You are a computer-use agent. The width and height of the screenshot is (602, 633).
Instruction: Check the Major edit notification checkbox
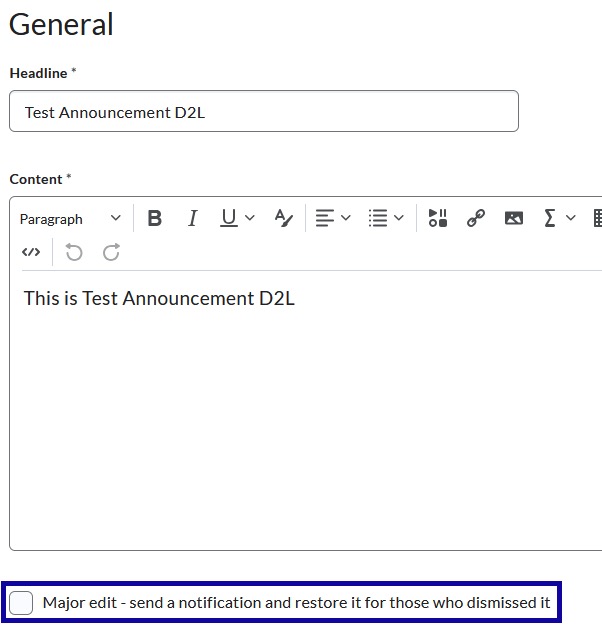pyautogui.click(x=21, y=603)
